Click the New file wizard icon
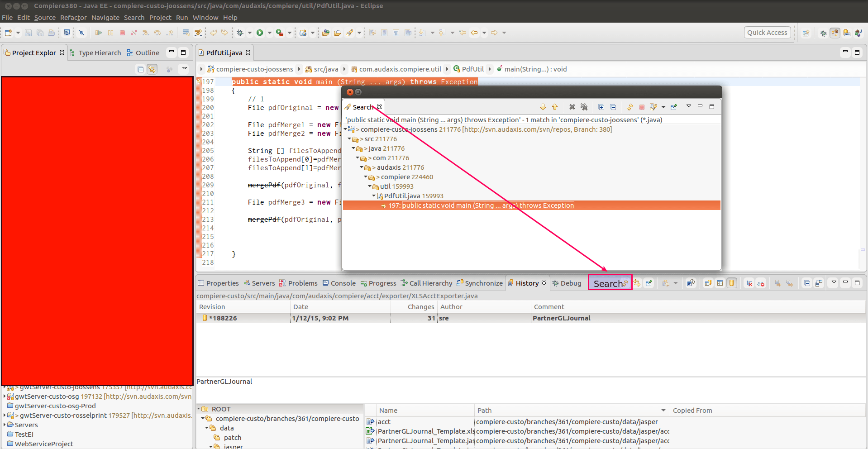The width and height of the screenshot is (868, 449). pyautogui.click(x=9, y=33)
